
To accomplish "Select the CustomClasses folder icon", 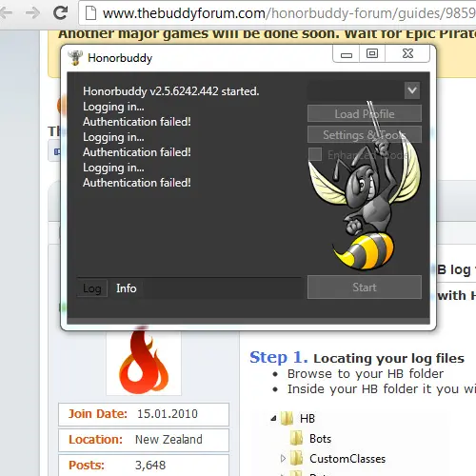I will point(297,459).
